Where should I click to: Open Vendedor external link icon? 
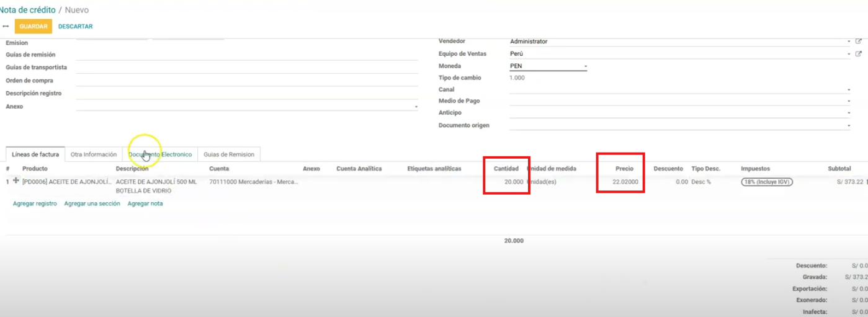(x=859, y=42)
